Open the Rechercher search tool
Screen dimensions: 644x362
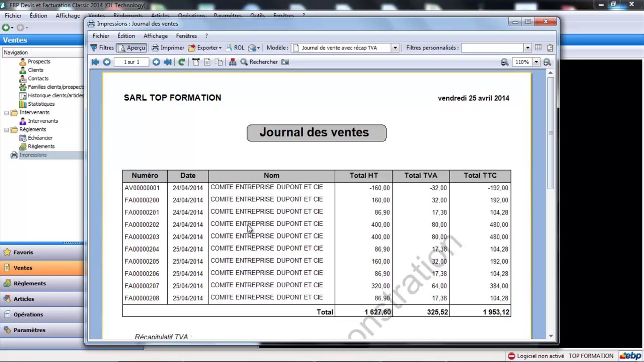[x=259, y=62]
